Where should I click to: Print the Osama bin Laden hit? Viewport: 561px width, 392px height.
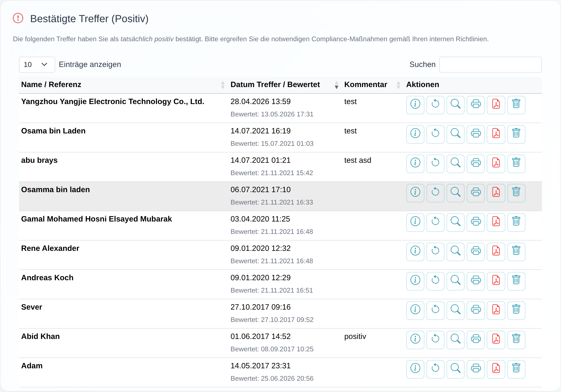pyautogui.click(x=476, y=134)
